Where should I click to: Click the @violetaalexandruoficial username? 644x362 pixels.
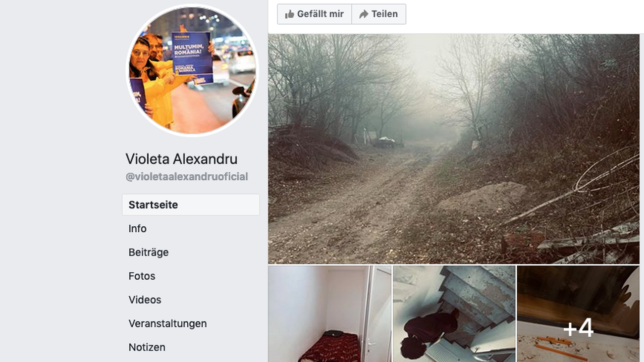coord(187,177)
